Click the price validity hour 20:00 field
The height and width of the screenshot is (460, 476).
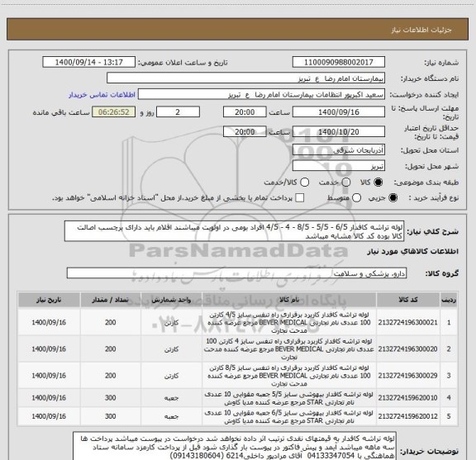(x=245, y=131)
